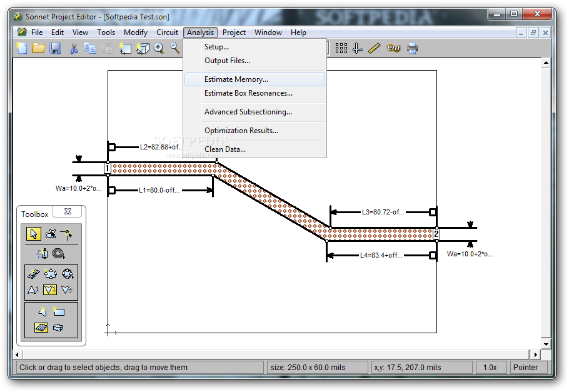Select the Reshape tool in Toolbox
This screenshot has width=569, height=392.
[51, 234]
